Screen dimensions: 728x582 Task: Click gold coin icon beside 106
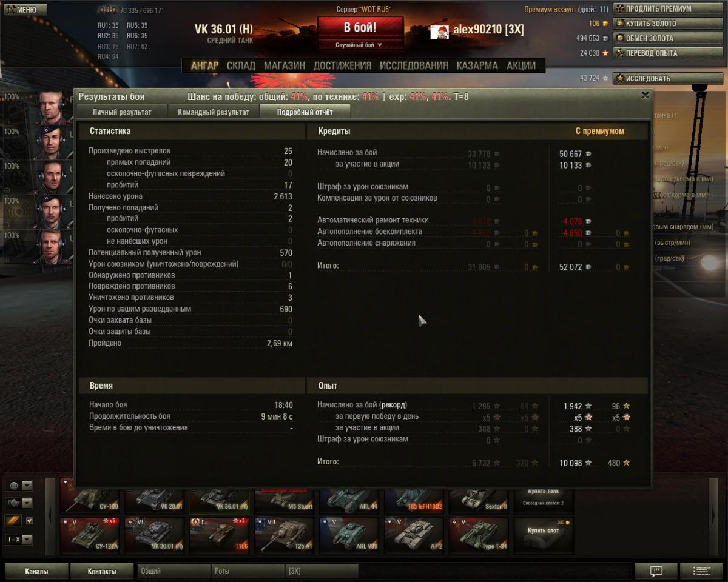pyautogui.click(x=605, y=24)
